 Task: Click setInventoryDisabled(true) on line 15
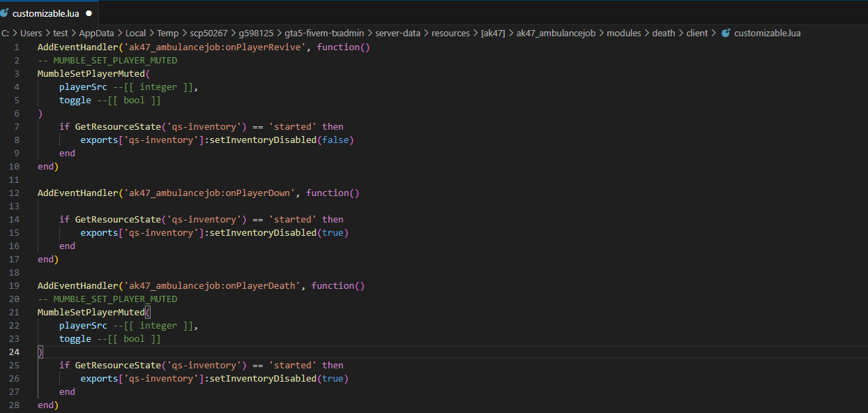click(279, 233)
